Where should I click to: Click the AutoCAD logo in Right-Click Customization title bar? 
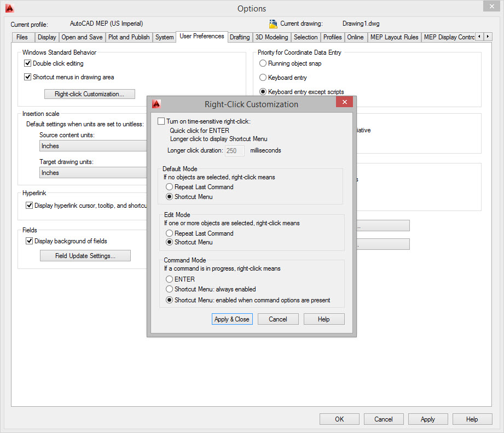click(x=156, y=104)
